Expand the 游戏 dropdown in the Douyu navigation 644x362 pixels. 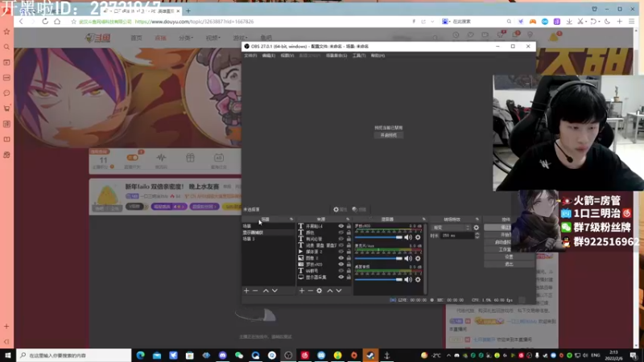pos(240,38)
